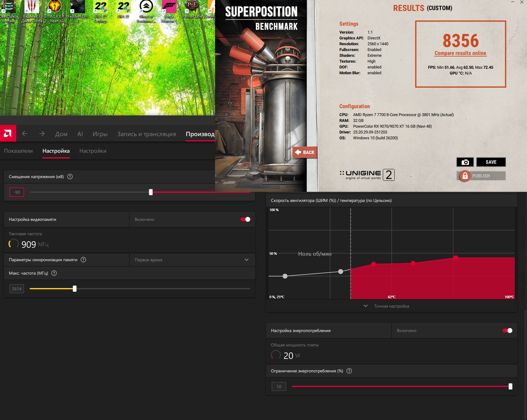
Task: Open Запись и трансляция tab
Action: (147, 134)
